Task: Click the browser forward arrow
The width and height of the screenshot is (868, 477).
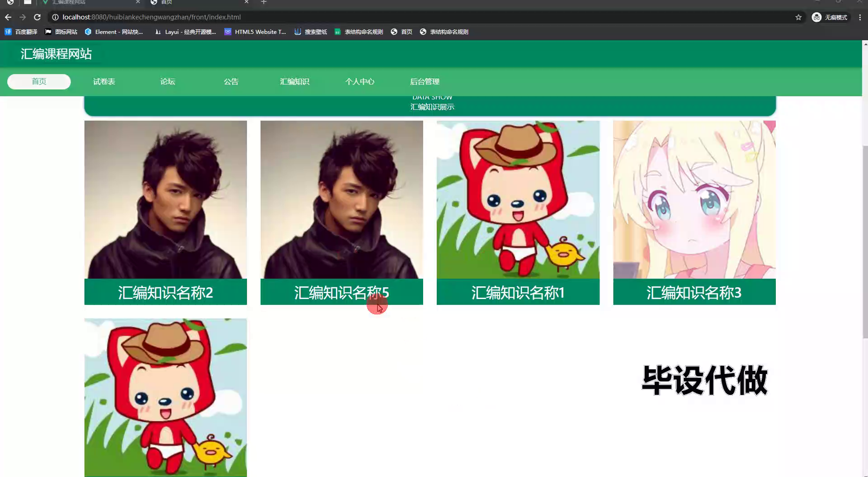Action: coord(23,17)
